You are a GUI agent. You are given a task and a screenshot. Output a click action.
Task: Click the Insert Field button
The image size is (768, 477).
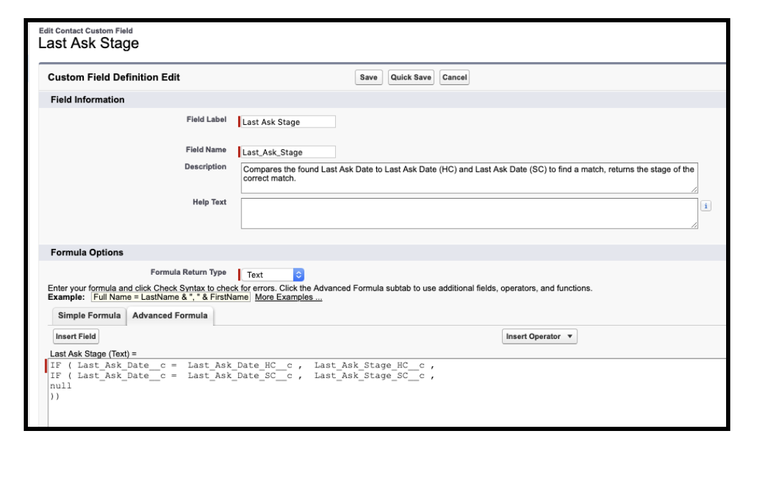point(75,336)
